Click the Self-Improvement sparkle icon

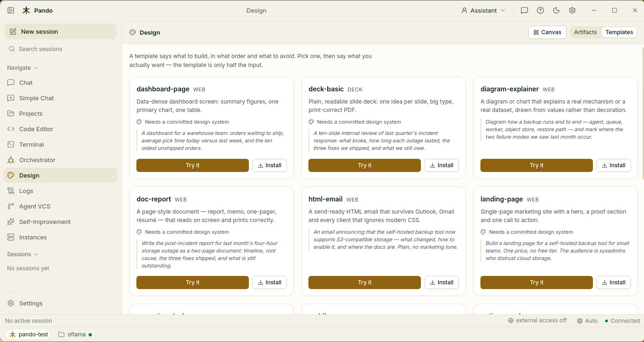tap(11, 222)
